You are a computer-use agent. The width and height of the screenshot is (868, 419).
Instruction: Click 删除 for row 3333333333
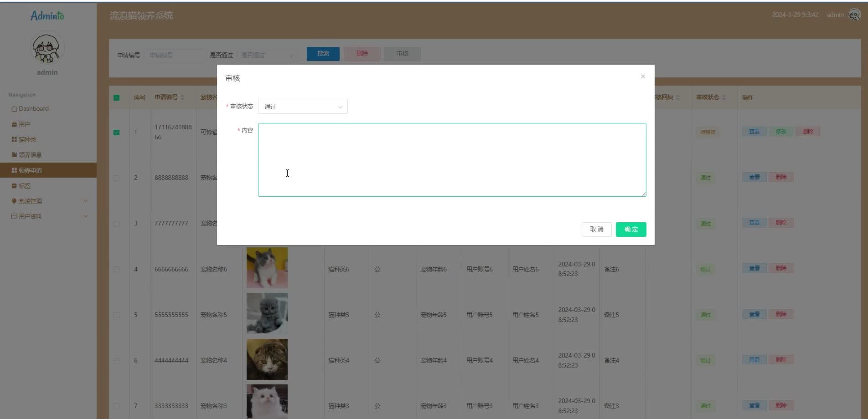(781, 405)
